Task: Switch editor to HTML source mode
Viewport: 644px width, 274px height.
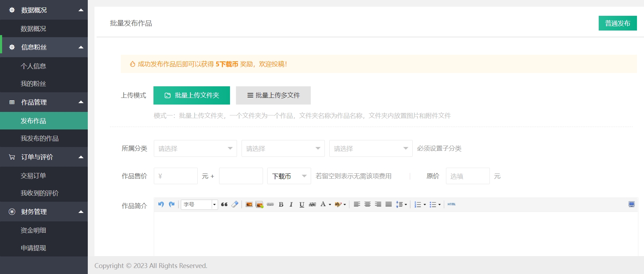Action: pyautogui.click(x=452, y=204)
